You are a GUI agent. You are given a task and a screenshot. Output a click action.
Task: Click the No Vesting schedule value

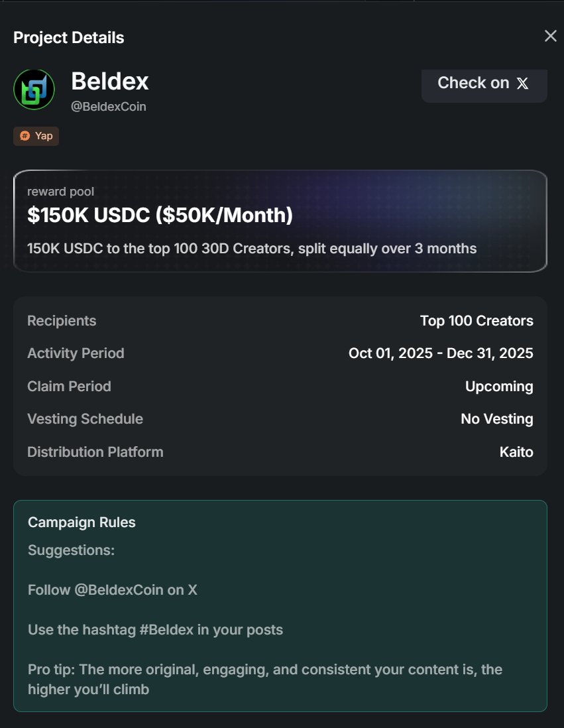coord(497,419)
